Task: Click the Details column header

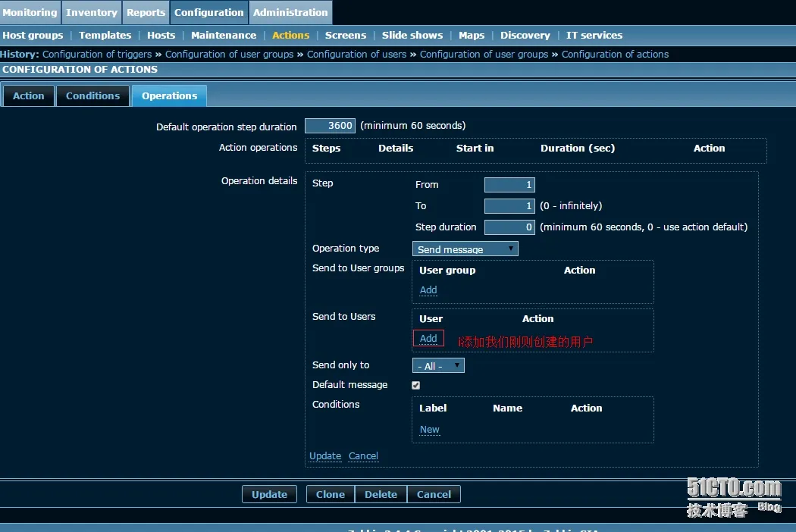Action: coord(396,149)
